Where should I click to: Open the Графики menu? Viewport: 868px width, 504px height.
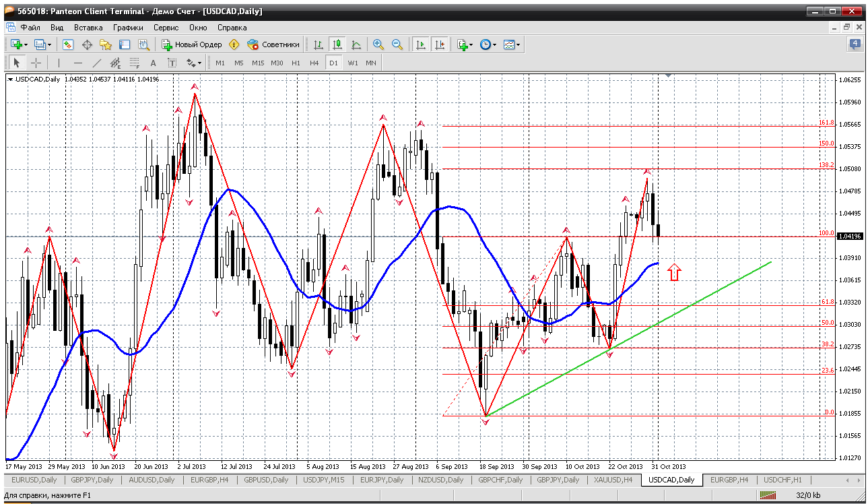pyautogui.click(x=128, y=28)
